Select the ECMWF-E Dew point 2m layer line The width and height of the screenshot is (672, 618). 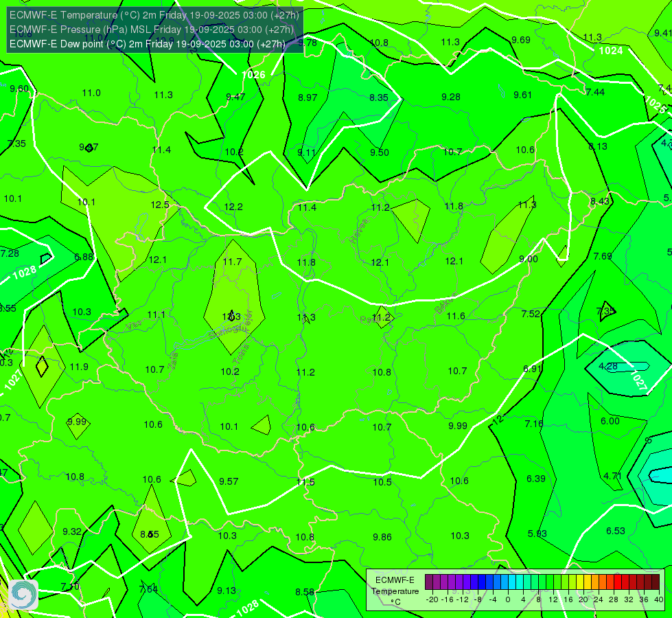click(148, 44)
